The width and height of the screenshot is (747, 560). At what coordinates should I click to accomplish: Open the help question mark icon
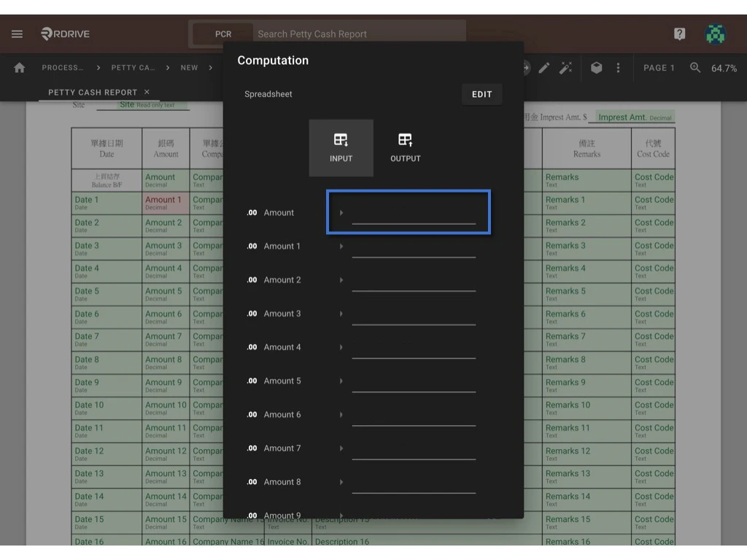(678, 34)
